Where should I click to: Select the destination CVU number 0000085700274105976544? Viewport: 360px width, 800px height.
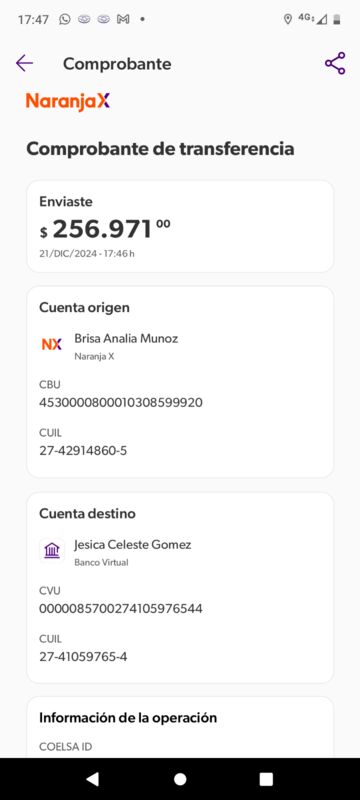121,609
